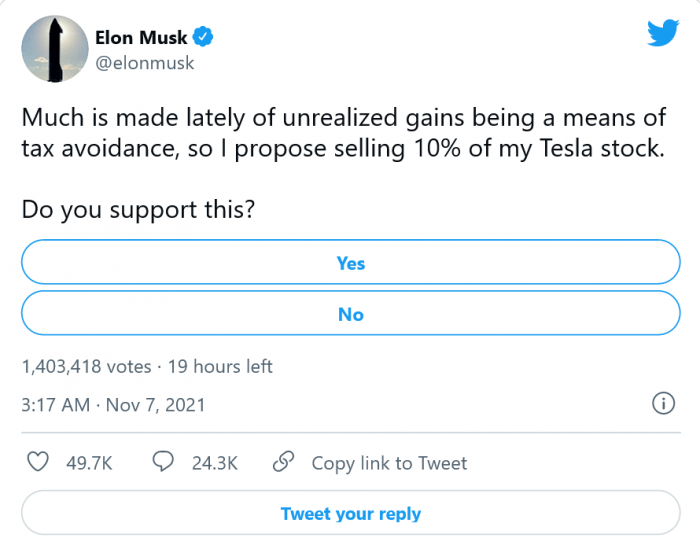This screenshot has width=700, height=549.
Task: Click the reply speech bubble icon
Action: pyautogui.click(x=164, y=462)
